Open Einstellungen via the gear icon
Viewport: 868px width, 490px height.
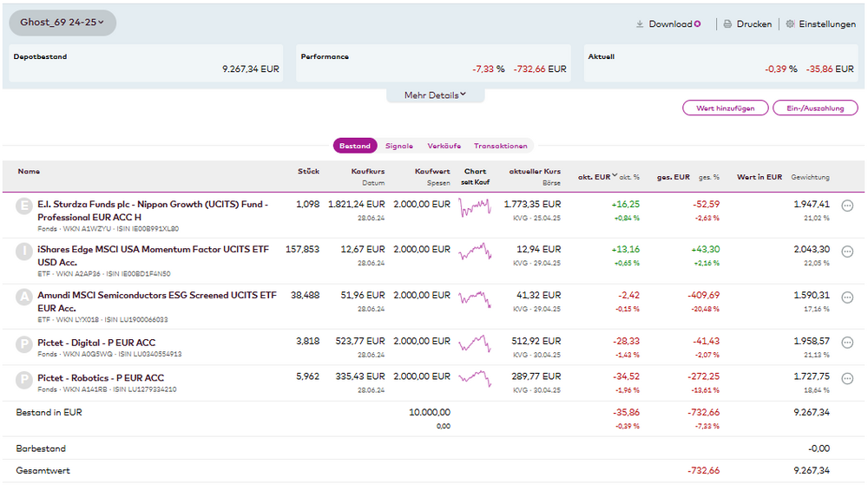pyautogui.click(x=790, y=24)
